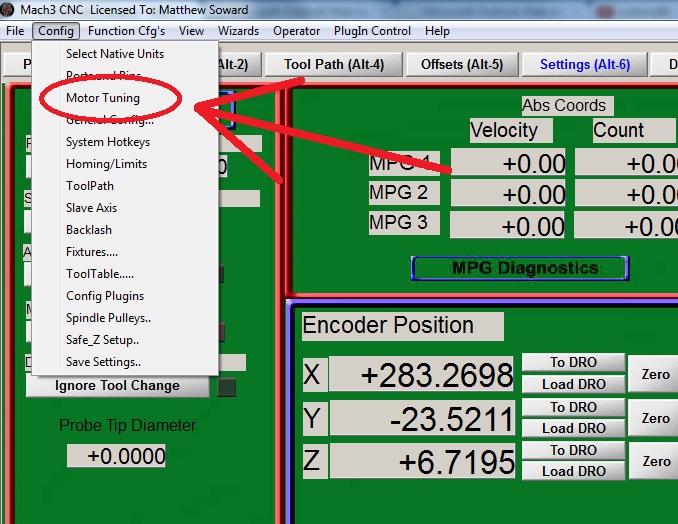Zero the X encoder position

[655, 375]
